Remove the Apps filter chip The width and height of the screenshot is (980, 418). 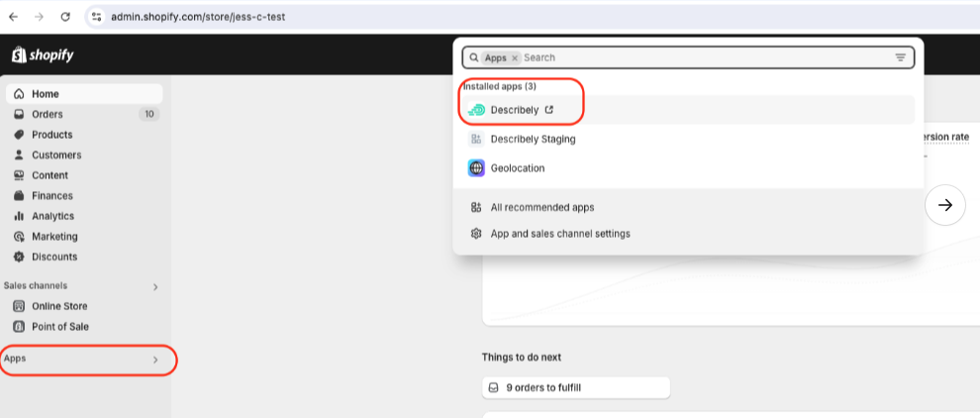(x=515, y=57)
